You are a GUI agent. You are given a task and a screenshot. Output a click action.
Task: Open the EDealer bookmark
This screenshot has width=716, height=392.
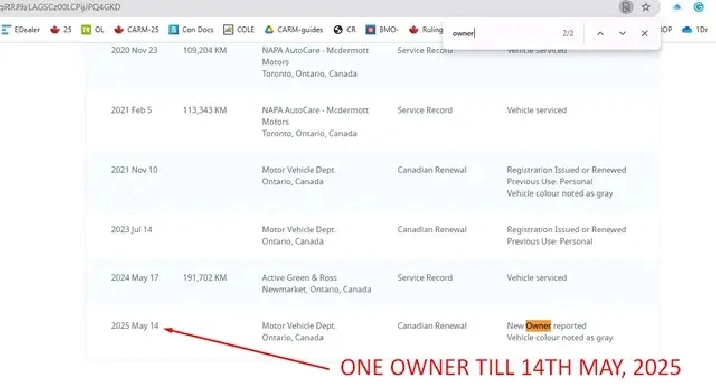pyautogui.click(x=21, y=30)
